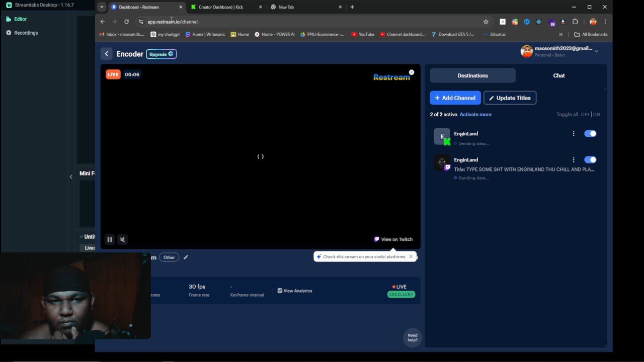The height and width of the screenshot is (362, 644).
Task: Toggle all destinations ON
Action: point(597,115)
